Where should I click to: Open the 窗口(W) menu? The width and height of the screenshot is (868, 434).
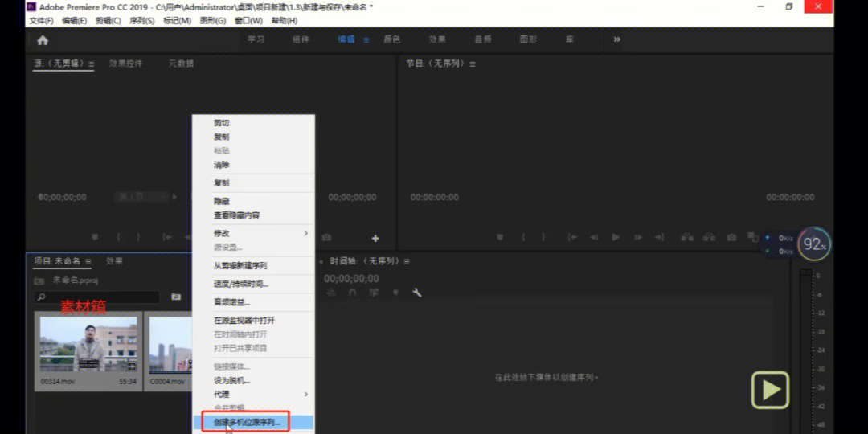click(x=248, y=20)
